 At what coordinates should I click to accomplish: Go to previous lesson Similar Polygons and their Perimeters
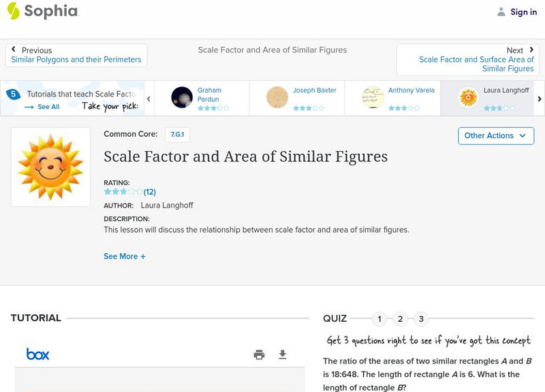coord(76,60)
